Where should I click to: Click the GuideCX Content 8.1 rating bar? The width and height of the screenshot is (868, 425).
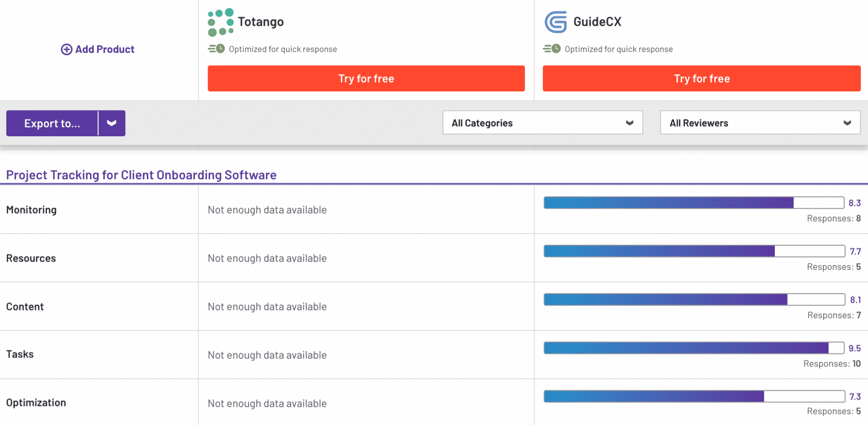tap(694, 300)
